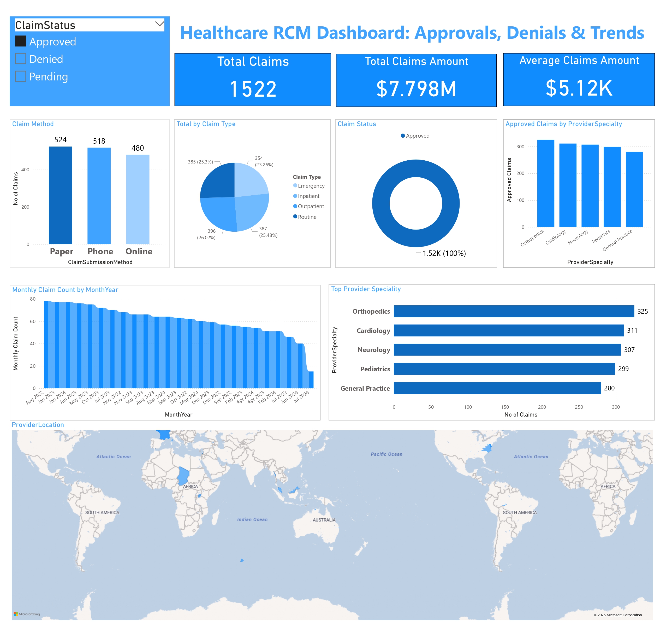Click the 354 (23.26%) pie data label
Image resolution: width=672 pixels, height=632 pixels.
coord(264,161)
